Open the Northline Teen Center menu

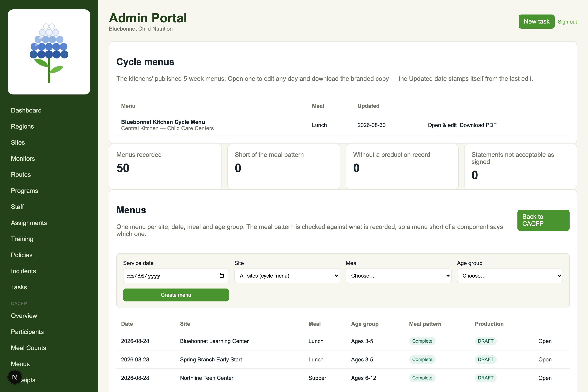pos(545,378)
